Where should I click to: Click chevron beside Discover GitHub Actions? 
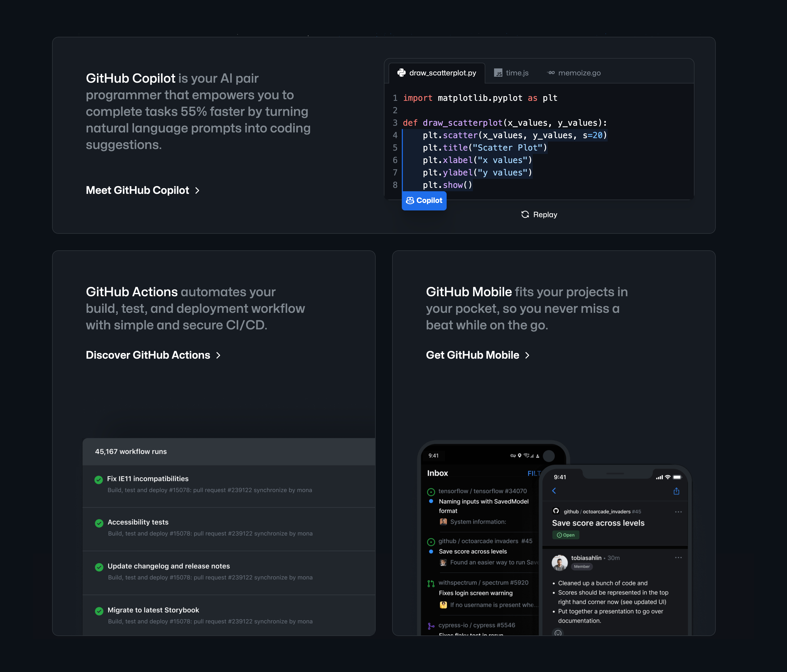point(219,355)
